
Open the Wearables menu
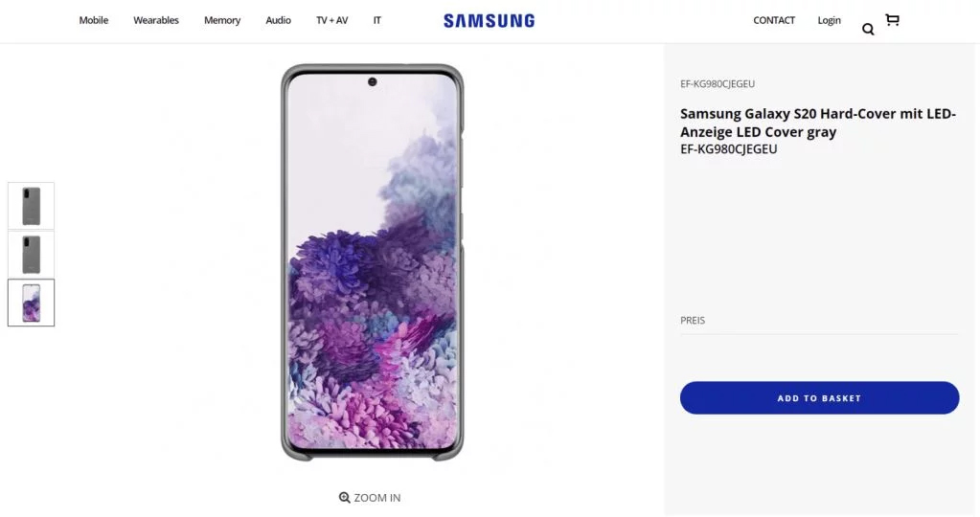pyautogui.click(x=156, y=20)
